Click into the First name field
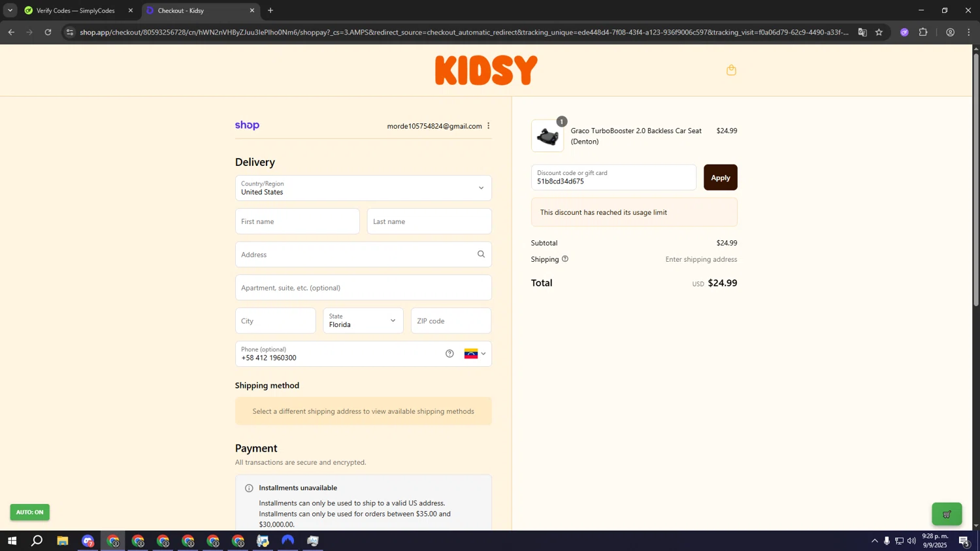Screen dimensions: 980x551 pyautogui.click(x=297, y=221)
